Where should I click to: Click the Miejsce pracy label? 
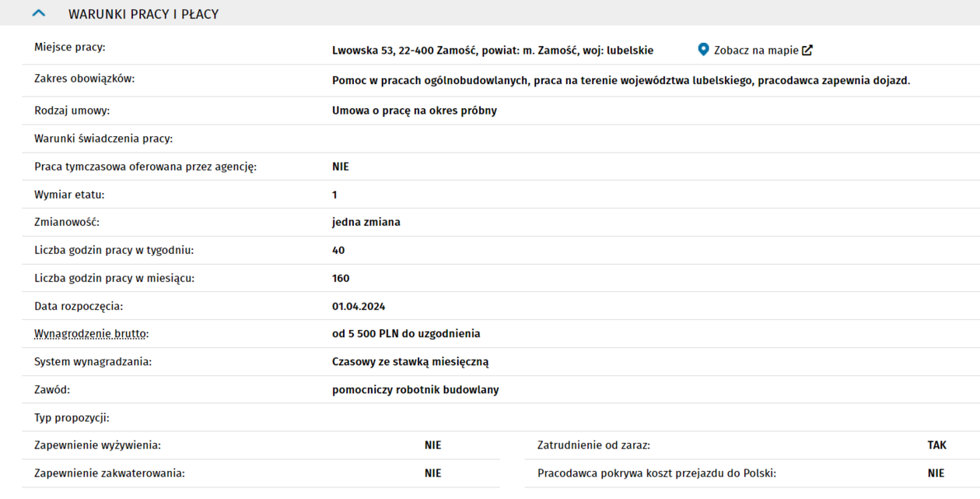[69, 47]
